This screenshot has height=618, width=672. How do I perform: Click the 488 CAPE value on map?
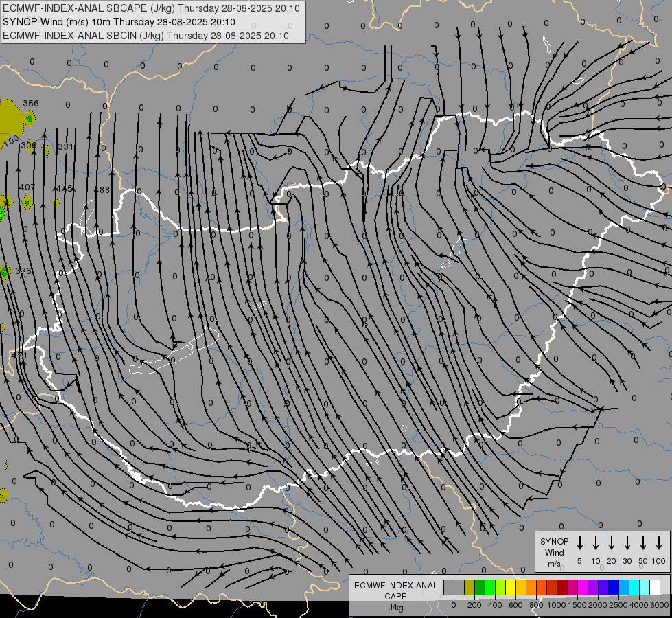pos(102,190)
